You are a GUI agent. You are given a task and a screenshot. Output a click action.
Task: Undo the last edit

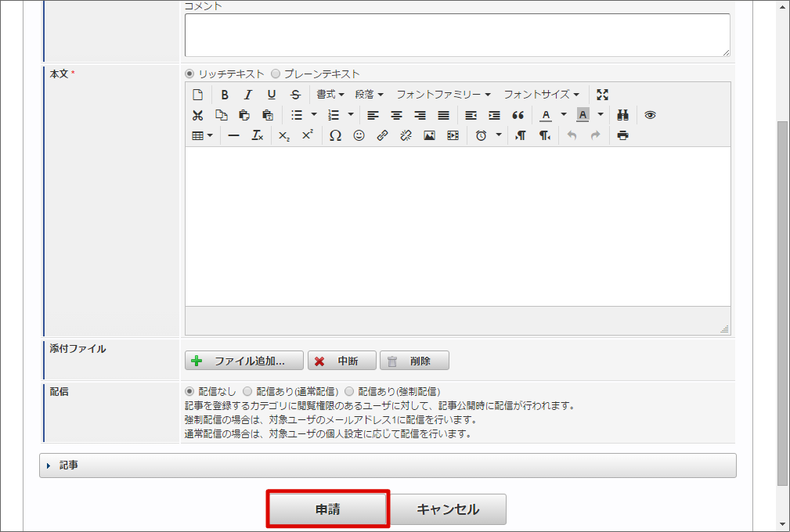click(572, 135)
